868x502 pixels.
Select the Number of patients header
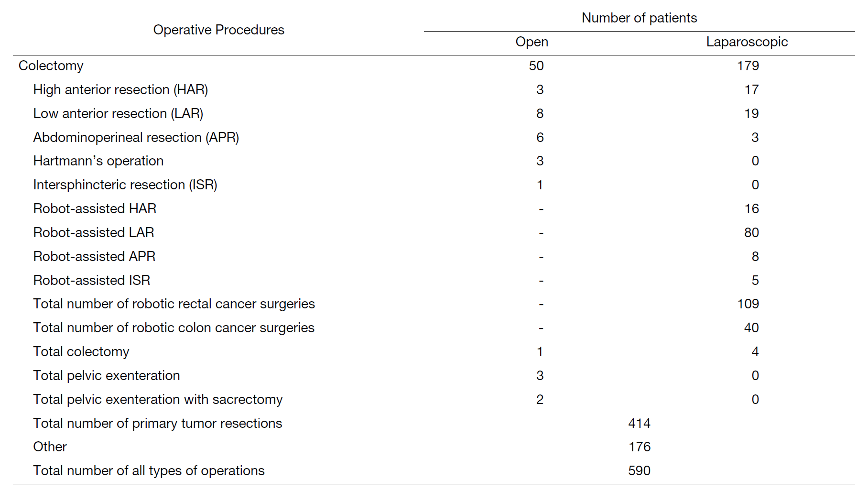pyautogui.click(x=639, y=18)
